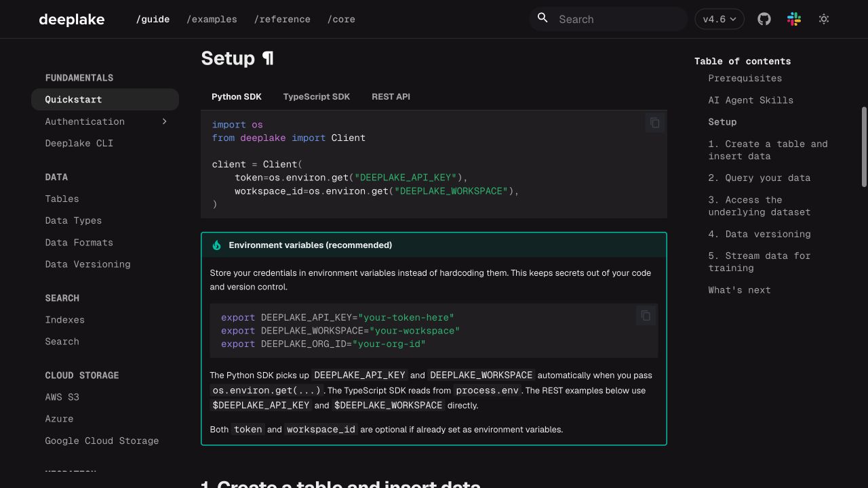Open the GitHub repository icon
The height and width of the screenshot is (488, 868).
(764, 19)
